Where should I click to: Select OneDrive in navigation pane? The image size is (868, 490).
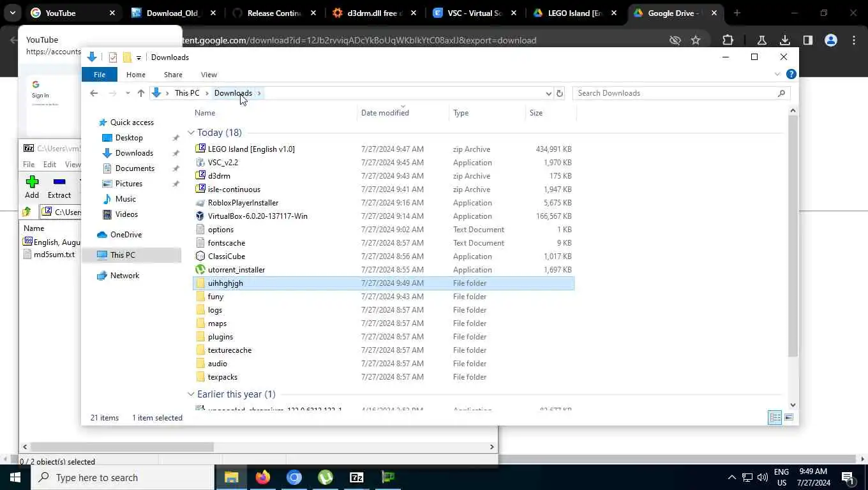tap(126, 235)
